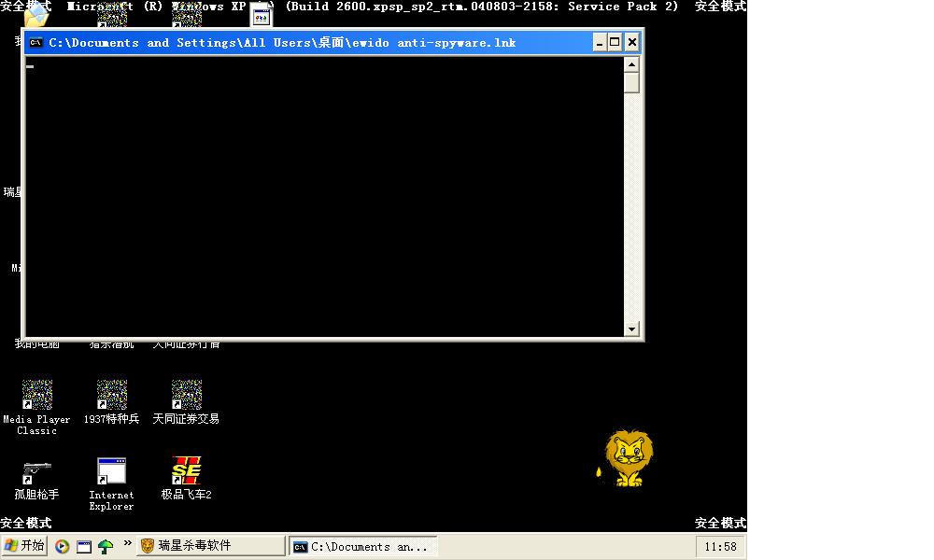The image size is (934, 560).
Task: Click the green umbrella quick launch icon
Action: click(x=106, y=546)
